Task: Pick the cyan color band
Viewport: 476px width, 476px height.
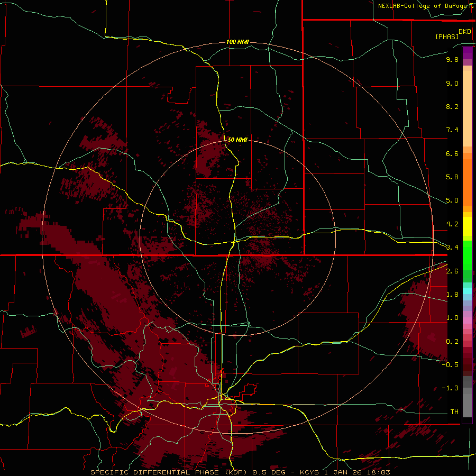Action: pos(467,291)
